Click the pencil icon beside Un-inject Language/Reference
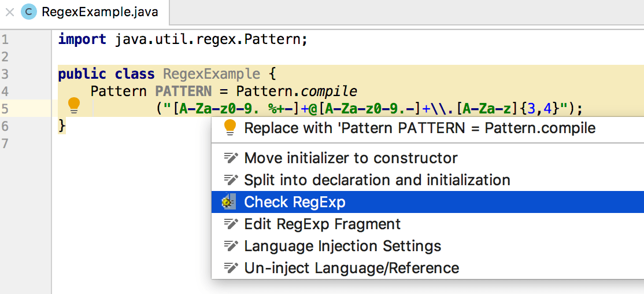The image size is (644, 294). pos(231,268)
